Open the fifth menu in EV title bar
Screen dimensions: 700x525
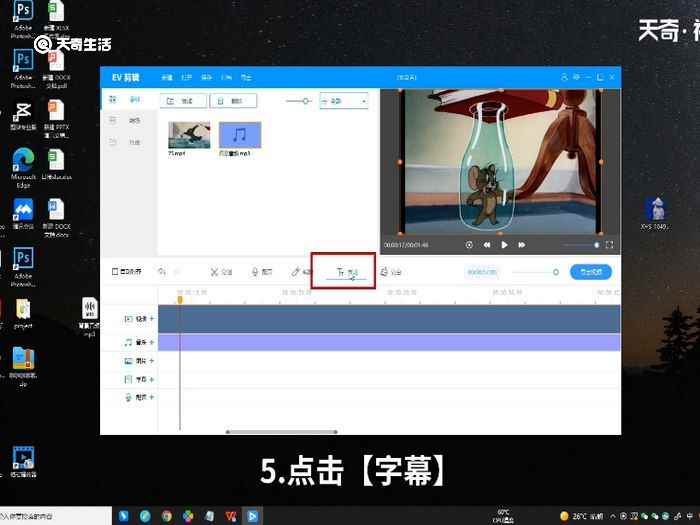point(246,77)
